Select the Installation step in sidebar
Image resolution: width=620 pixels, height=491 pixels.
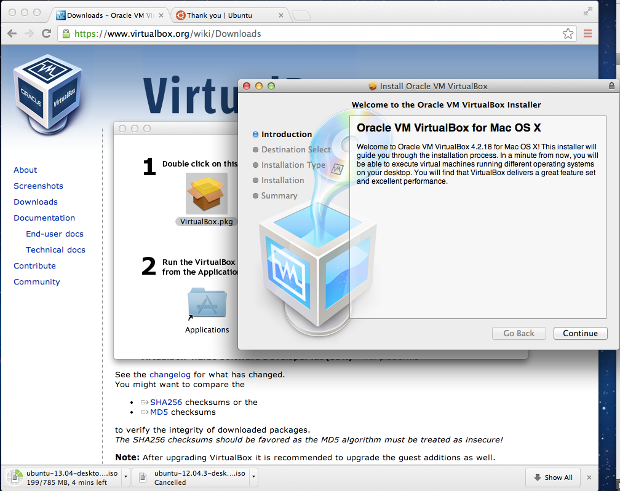(x=279, y=180)
